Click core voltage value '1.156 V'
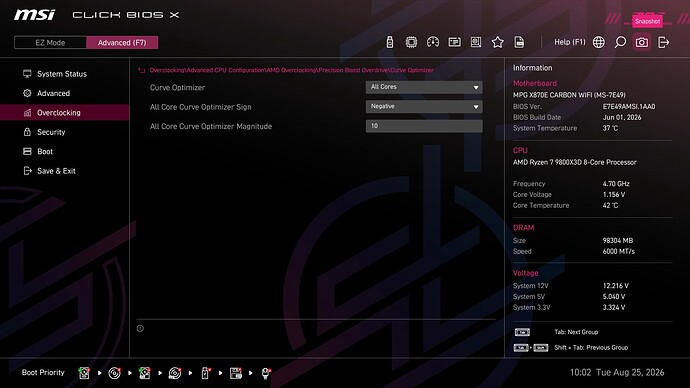This screenshot has height=388, width=690. click(614, 194)
